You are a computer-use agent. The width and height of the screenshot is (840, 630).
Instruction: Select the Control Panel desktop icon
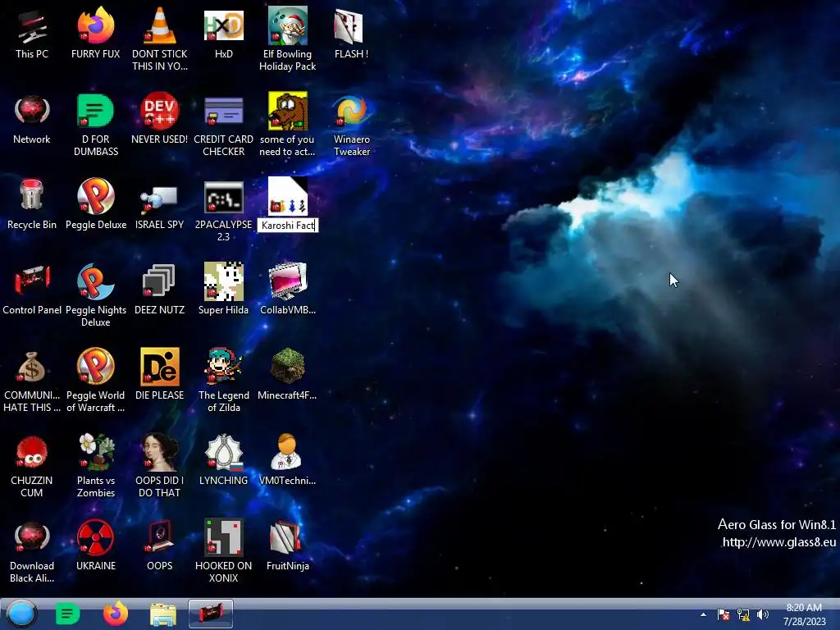tap(32, 290)
